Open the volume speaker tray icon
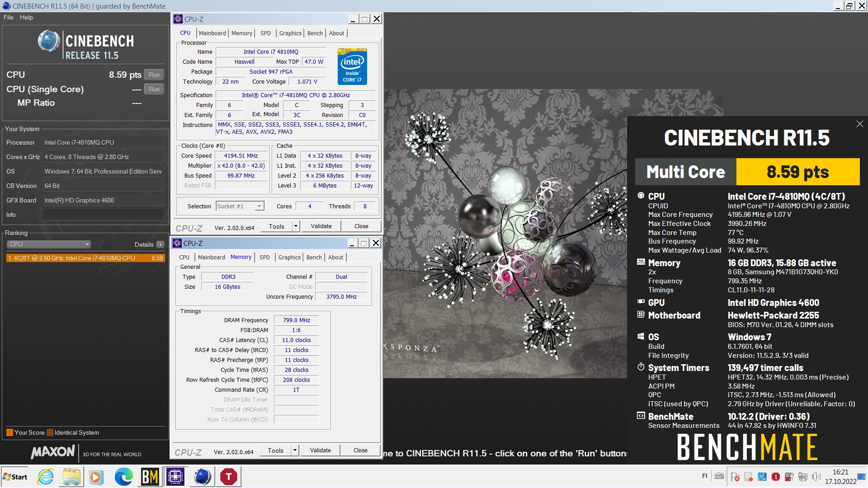Screen dimensions: 868x488 coord(816,477)
